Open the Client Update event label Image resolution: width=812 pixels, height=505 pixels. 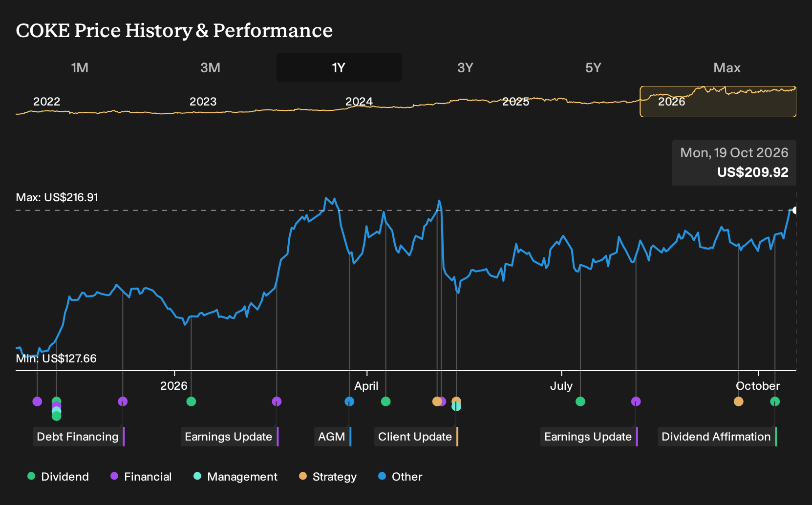(x=416, y=437)
